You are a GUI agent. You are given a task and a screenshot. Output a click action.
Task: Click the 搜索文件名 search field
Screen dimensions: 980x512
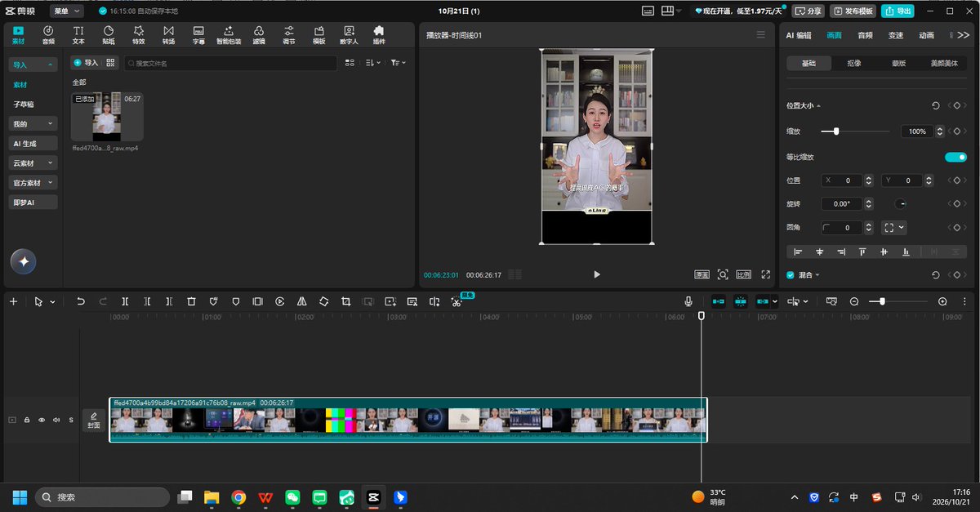click(x=230, y=63)
